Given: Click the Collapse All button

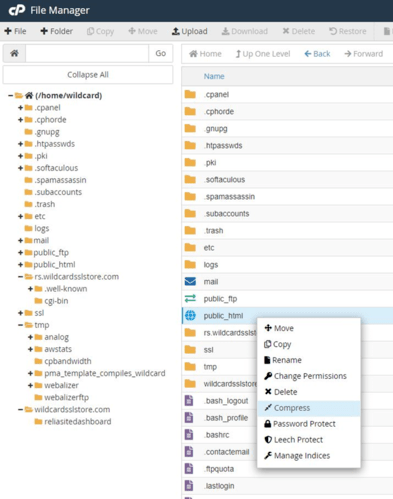Looking at the screenshot, I should click(x=88, y=75).
